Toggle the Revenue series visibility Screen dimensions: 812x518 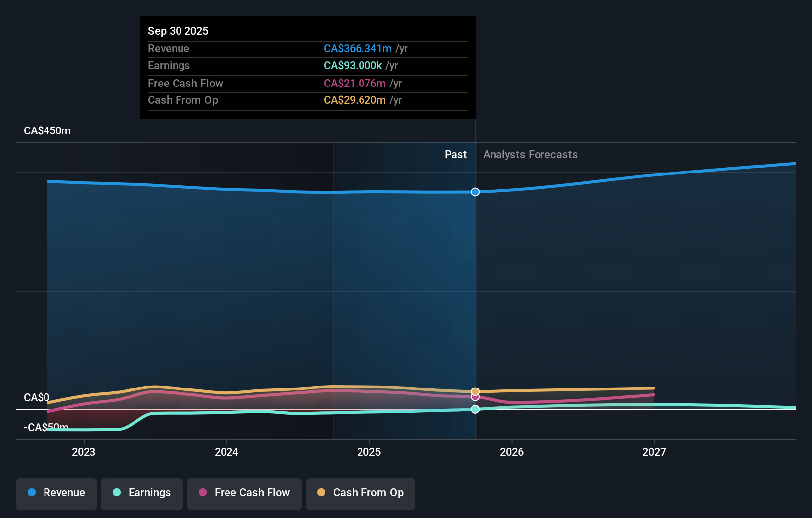click(x=56, y=493)
